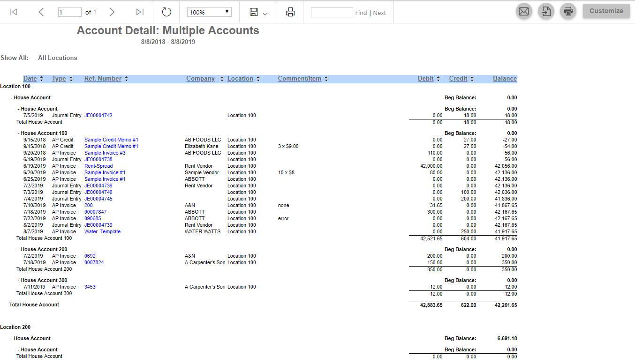Click inside the Find search field

pos(332,12)
